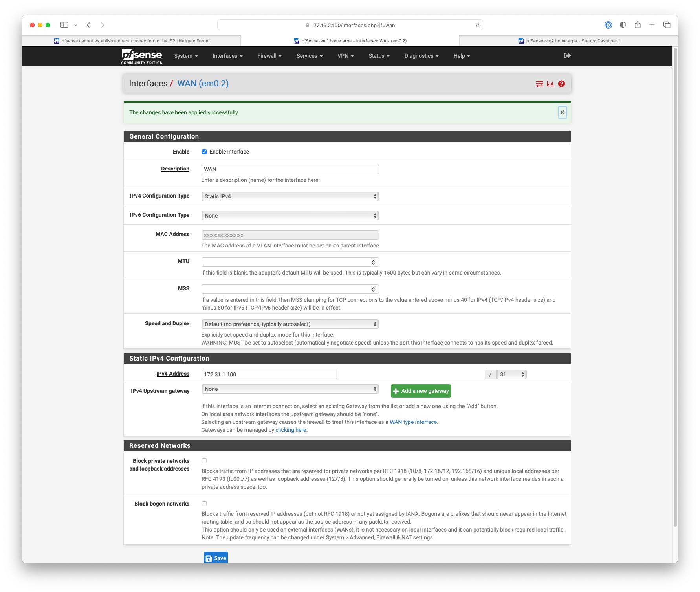Click into the MAC Address field
The height and width of the screenshot is (592, 700).
pyautogui.click(x=290, y=235)
